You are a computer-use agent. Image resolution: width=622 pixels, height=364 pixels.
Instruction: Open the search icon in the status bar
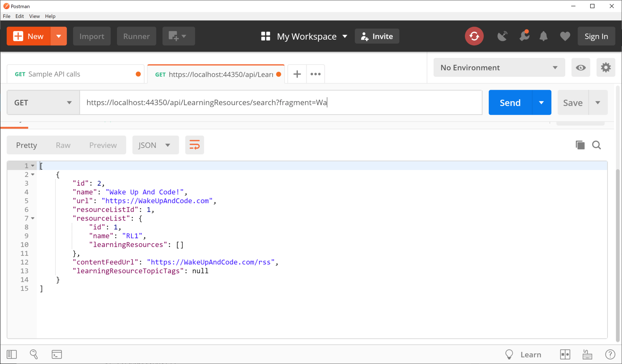[x=33, y=354]
